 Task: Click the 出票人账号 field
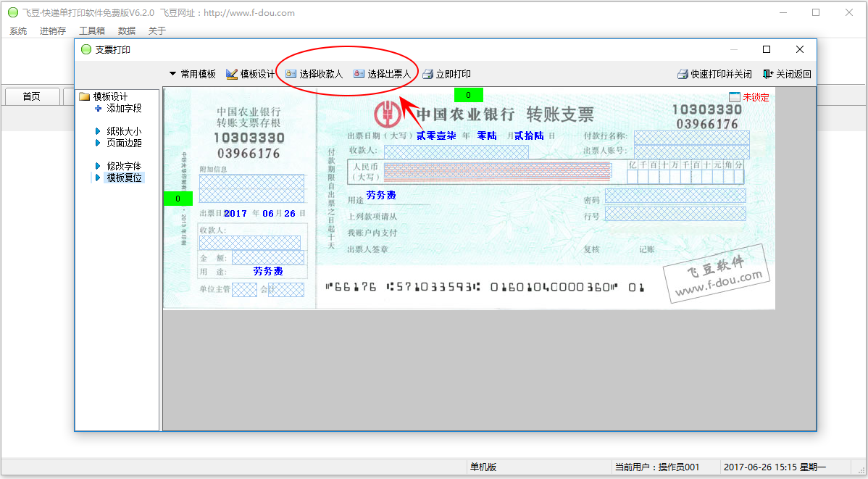tap(691, 151)
